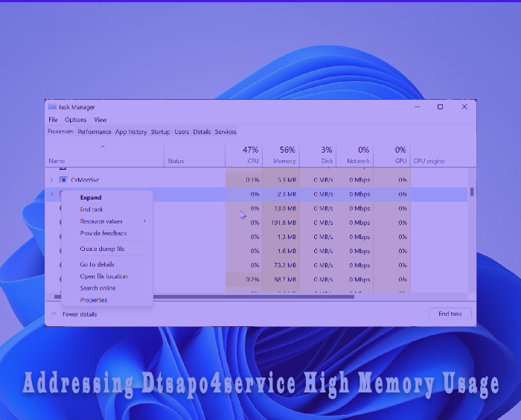Click the Task Manager title bar icon
The image size is (521, 420).
coord(52,107)
